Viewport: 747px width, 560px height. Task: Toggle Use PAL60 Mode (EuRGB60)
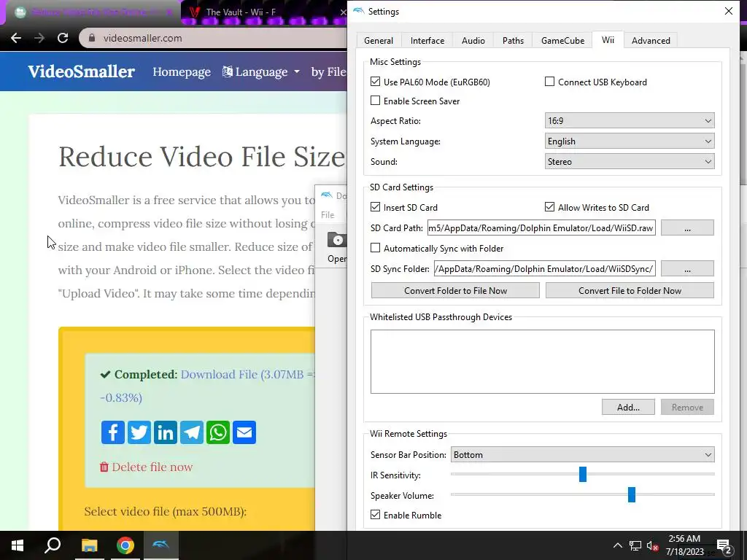[376, 82]
